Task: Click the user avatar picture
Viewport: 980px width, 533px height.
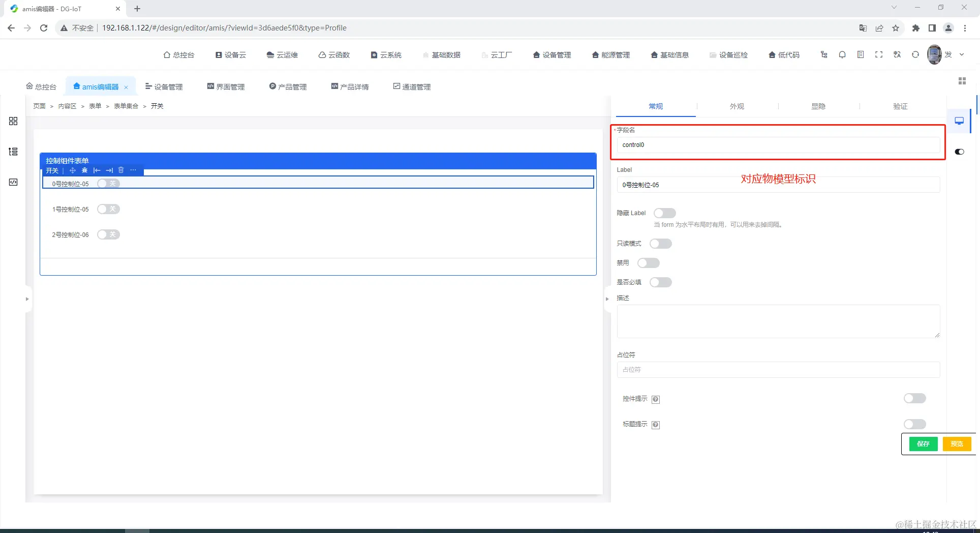Action: 934,54
